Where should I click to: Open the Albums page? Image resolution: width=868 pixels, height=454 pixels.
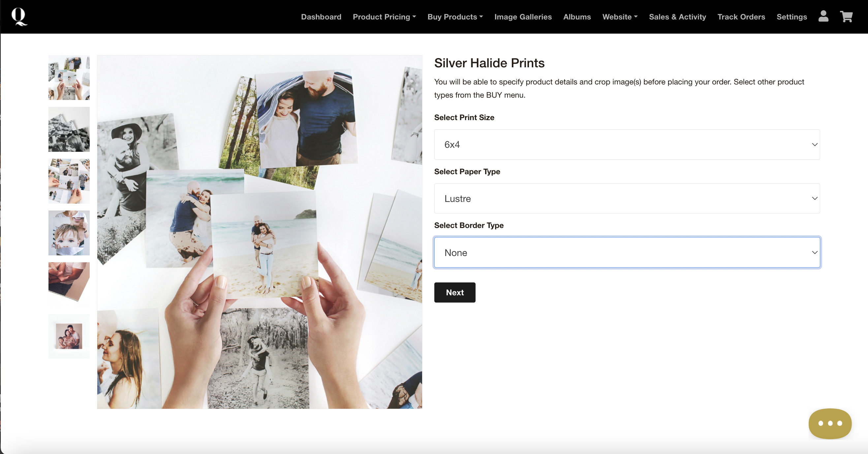click(x=577, y=17)
